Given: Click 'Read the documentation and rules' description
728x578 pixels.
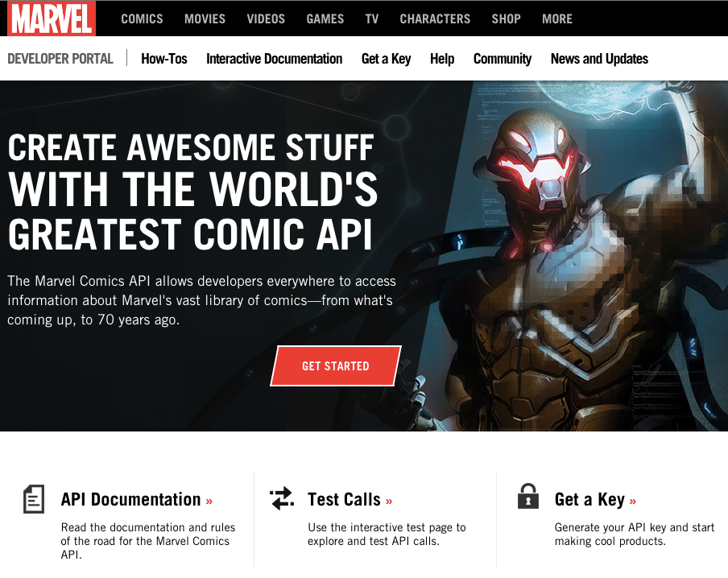Looking at the screenshot, I should coord(148,541).
